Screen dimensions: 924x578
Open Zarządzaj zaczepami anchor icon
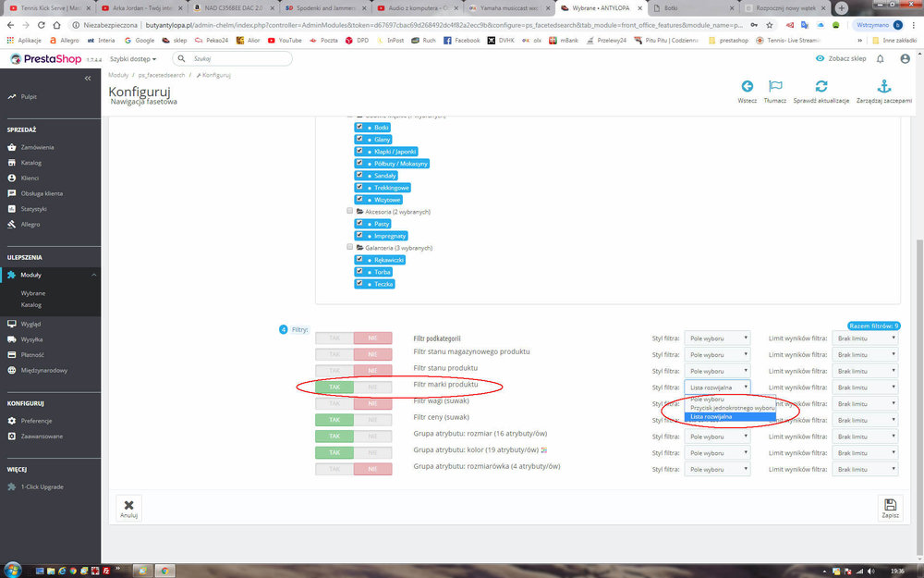coord(884,87)
